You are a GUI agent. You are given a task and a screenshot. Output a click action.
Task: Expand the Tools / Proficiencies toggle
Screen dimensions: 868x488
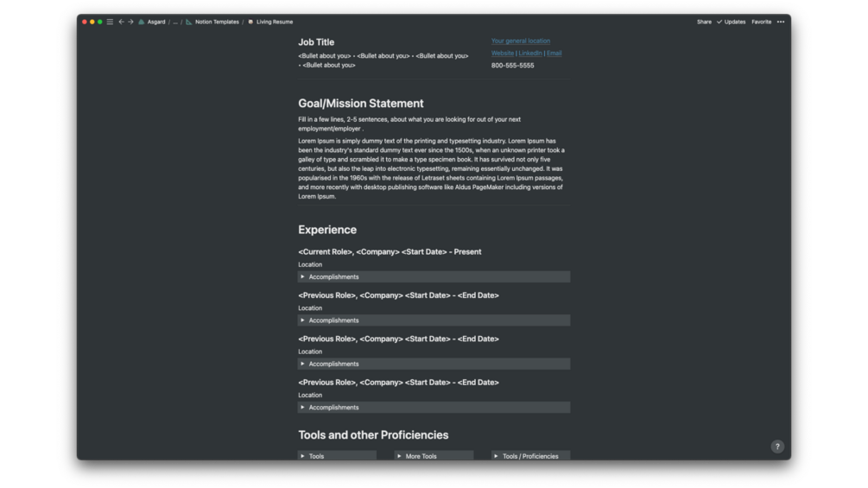click(x=496, y=456)
